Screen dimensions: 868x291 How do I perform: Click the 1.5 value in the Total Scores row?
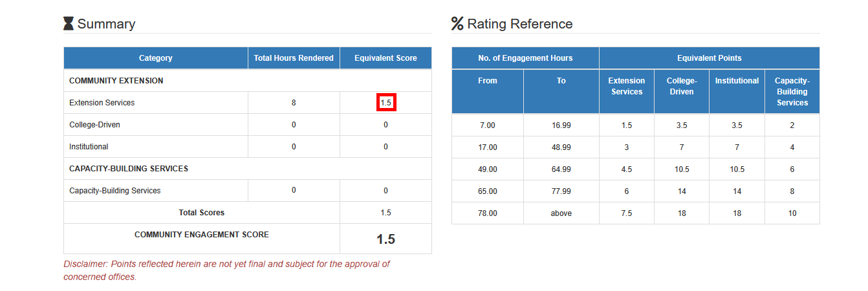pyautogui.click(x=385, y=213)
